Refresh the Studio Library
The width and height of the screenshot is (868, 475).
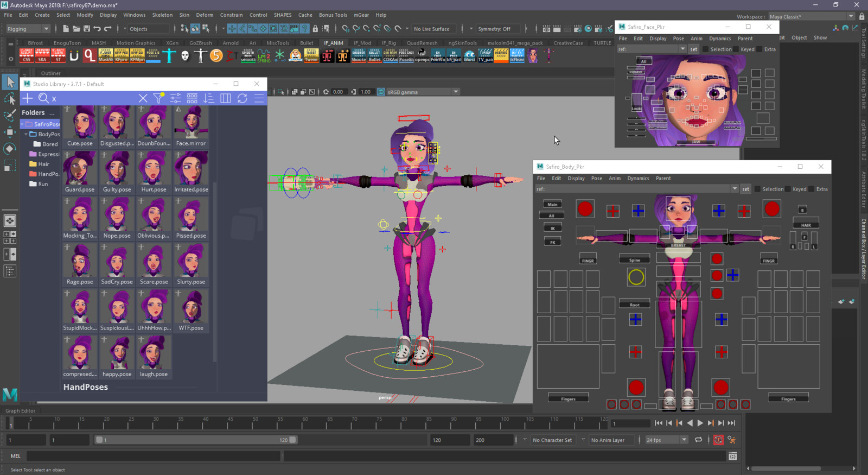pyautogui.click(x=242, y=98)
